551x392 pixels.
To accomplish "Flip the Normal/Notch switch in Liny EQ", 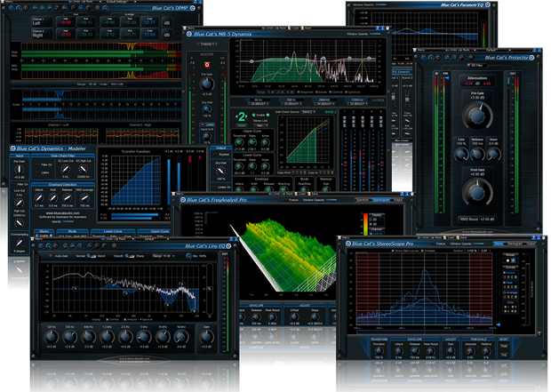I will (92, 256).
